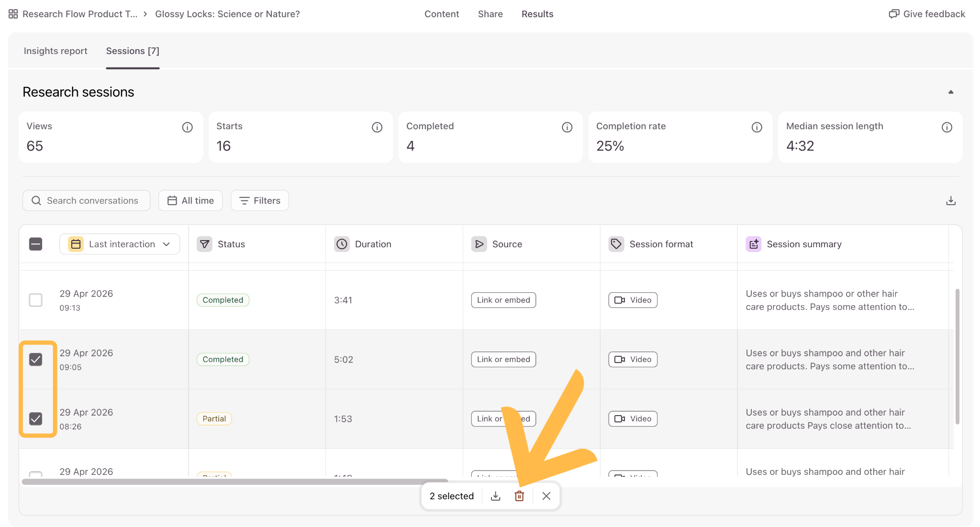Dismiss the selection bar with X
Image resolution: width=980 pixels, height=527 pixels.
click(546, 496)
